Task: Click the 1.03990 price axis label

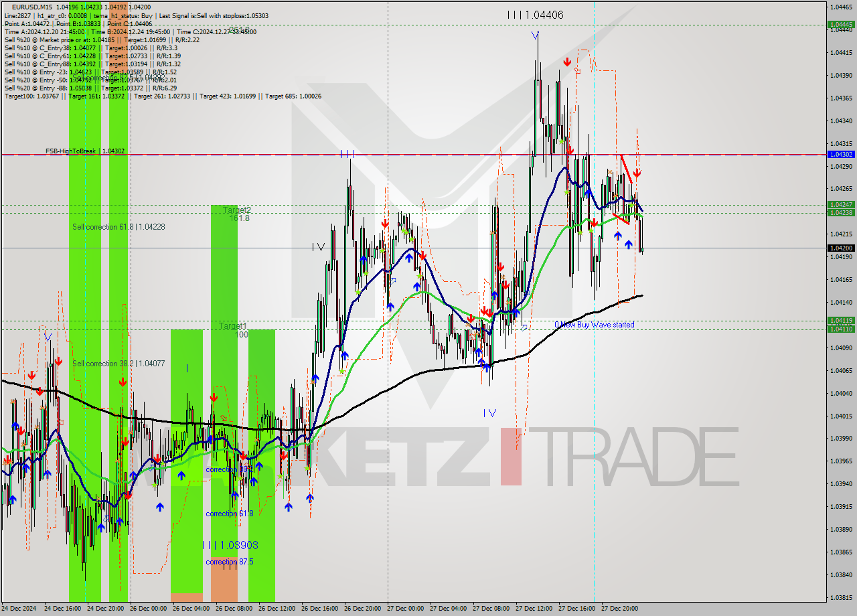Action: point(841,438)
